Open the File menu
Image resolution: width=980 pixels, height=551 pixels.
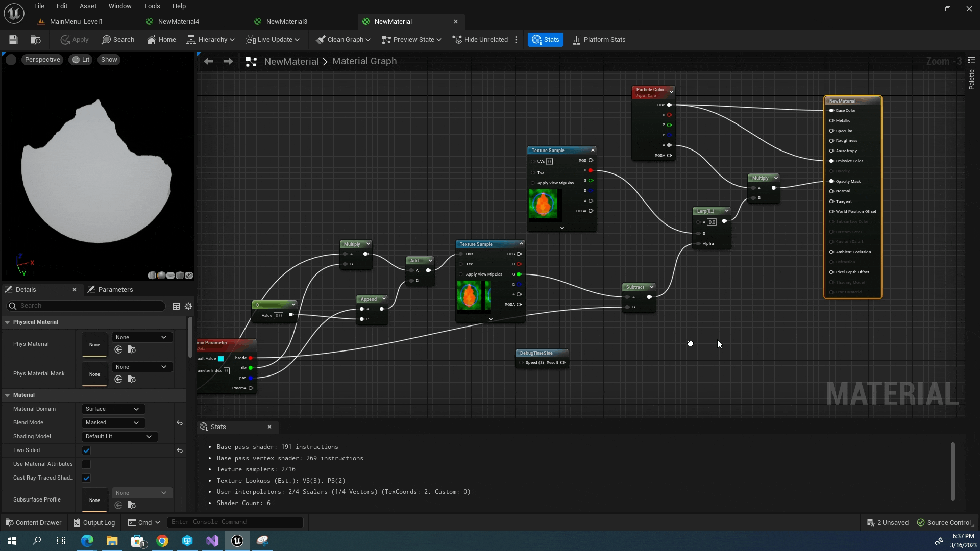pyautogui.click(x=39, y=6)
